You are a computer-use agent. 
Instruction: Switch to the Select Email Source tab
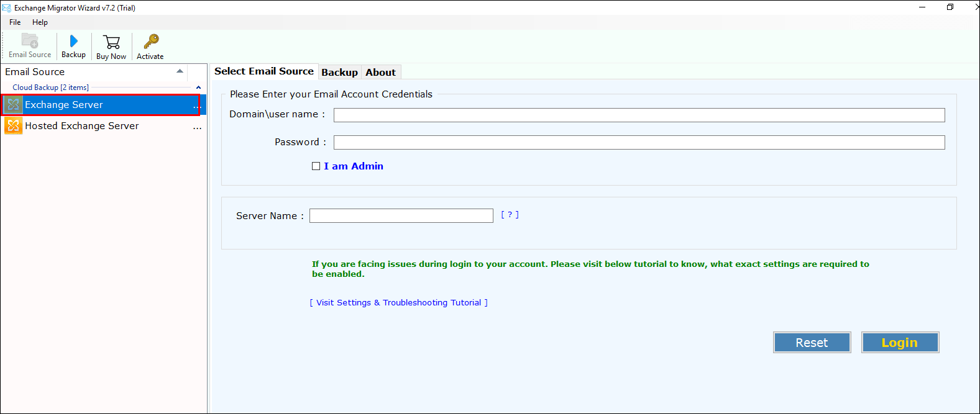point(264,71)
